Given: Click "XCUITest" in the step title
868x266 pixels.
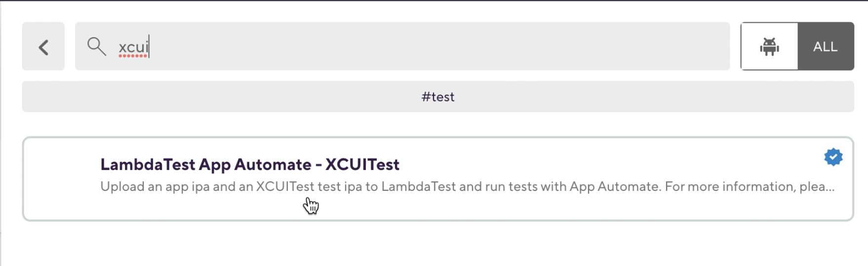Looking at the screenshot, I should coord(362,165).
